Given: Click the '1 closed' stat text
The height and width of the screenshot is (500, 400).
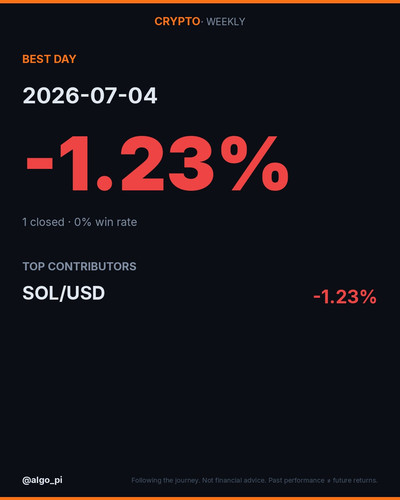Looking at the screenshot, I should pyautogui.click(x=43, y=222).
